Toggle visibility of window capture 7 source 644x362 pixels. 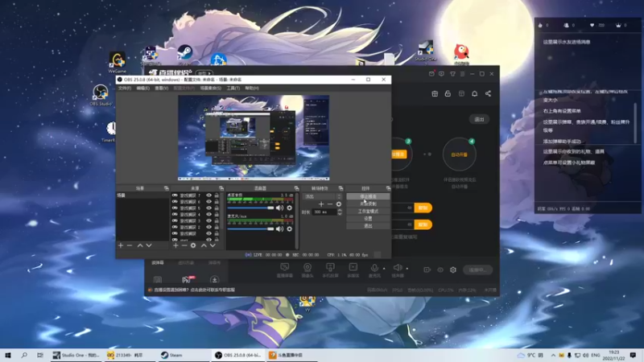(x=208, y=195)
